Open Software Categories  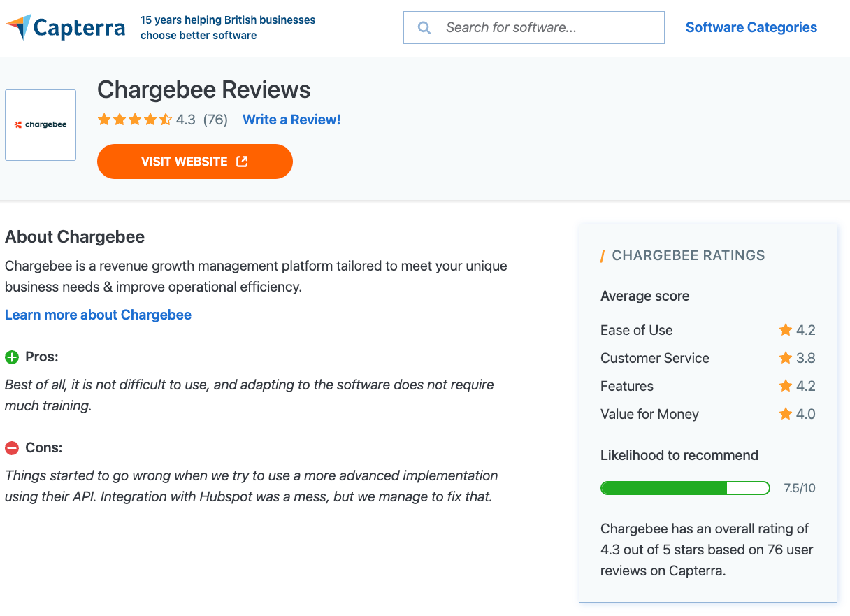(x=751, y=27)
